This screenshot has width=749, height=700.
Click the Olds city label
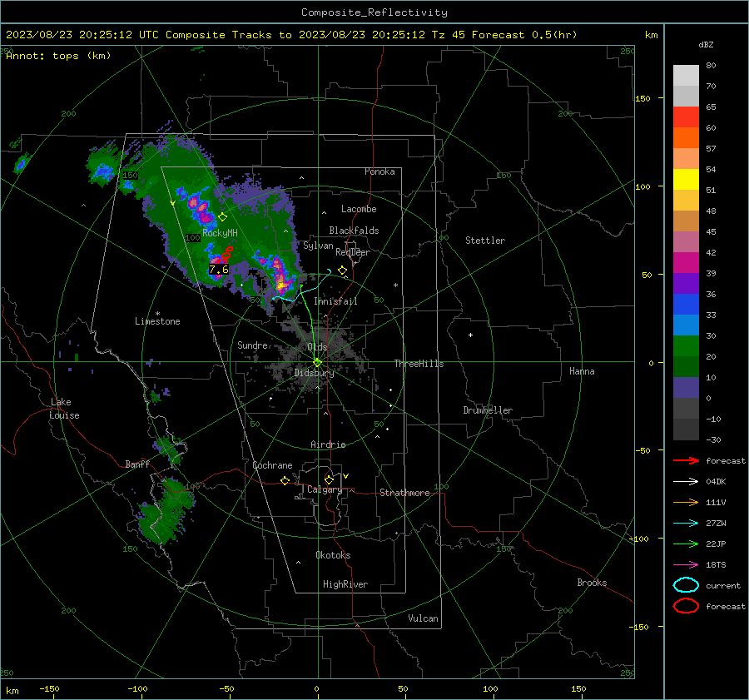(317, 346)
